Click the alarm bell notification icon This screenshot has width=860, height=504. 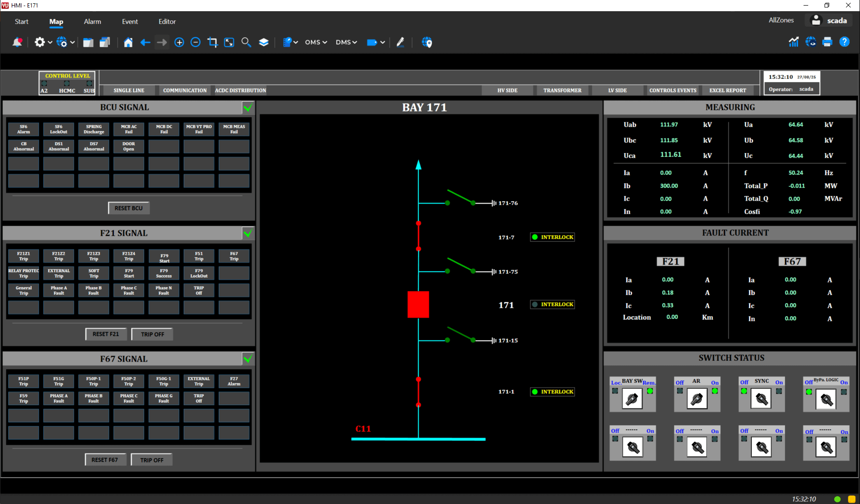tap(17, 42)
